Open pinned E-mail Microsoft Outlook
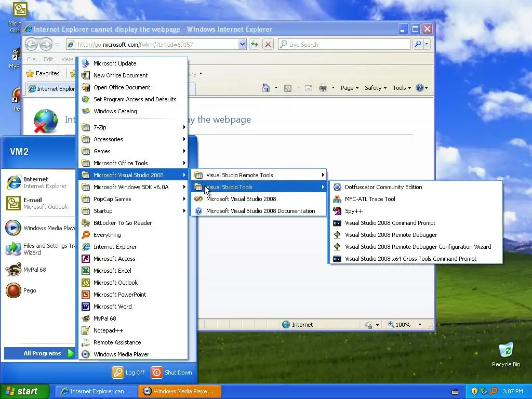 click(x=39, y=203)
